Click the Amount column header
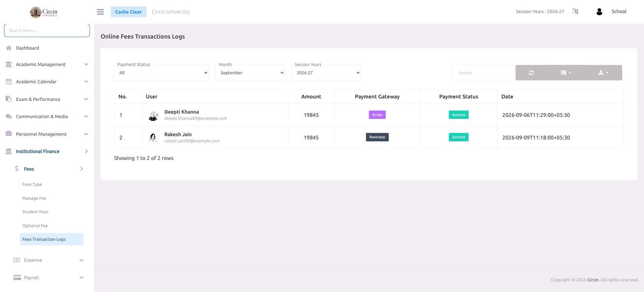 [x=311, y=96]
